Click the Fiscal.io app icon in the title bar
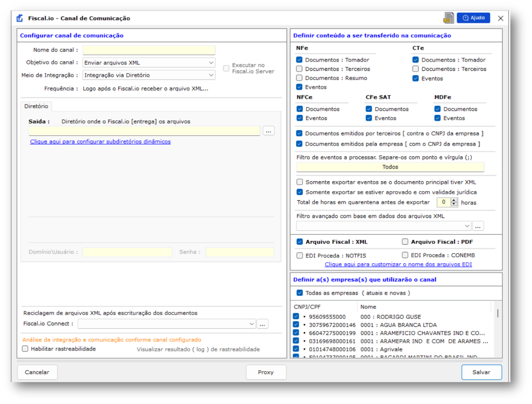This screenshot has width=532, height=404. pyautogui.click(x=20, y=18)
